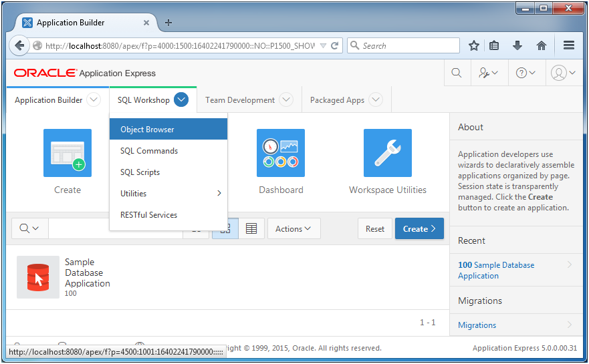The height and width of the screenshot is (364, 589).
Task: Open the Dashboard icon
Action: click(281, 153)
